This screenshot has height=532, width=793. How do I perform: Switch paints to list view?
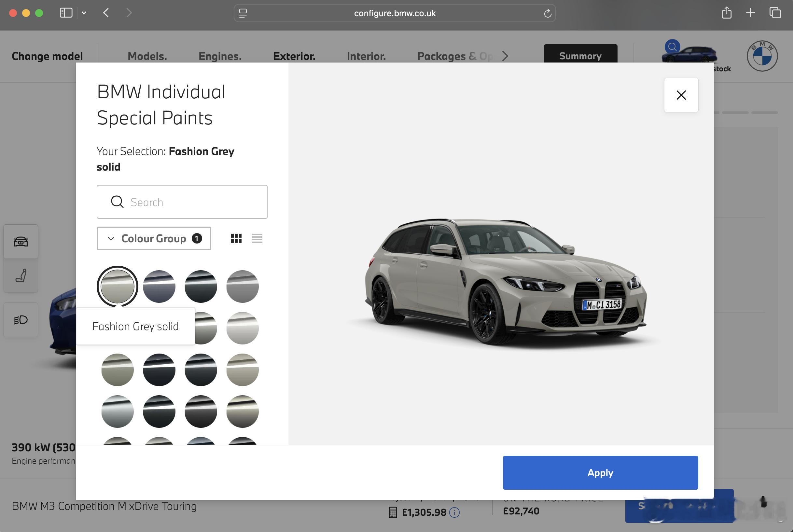coord(257,239)
